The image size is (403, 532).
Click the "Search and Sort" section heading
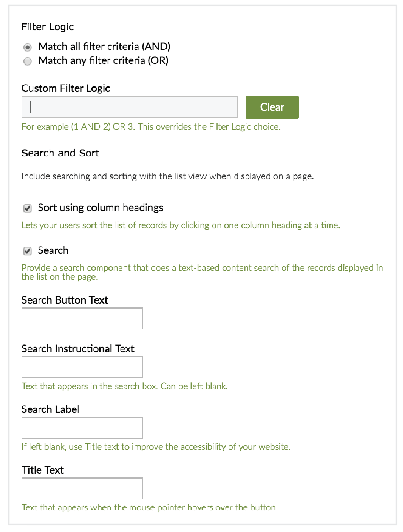(x=60, y=153)
